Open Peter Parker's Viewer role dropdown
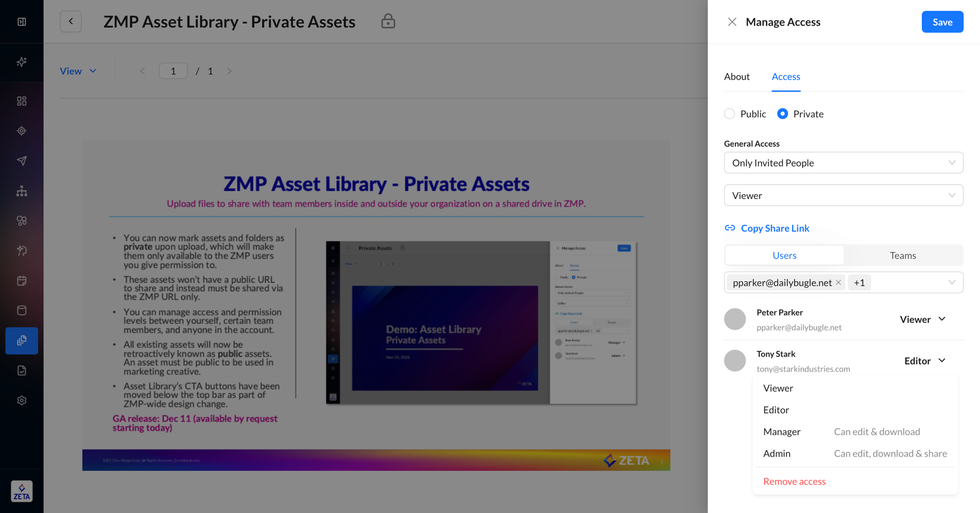Screen dimensions: 980x513 click(x=922, y=319)
